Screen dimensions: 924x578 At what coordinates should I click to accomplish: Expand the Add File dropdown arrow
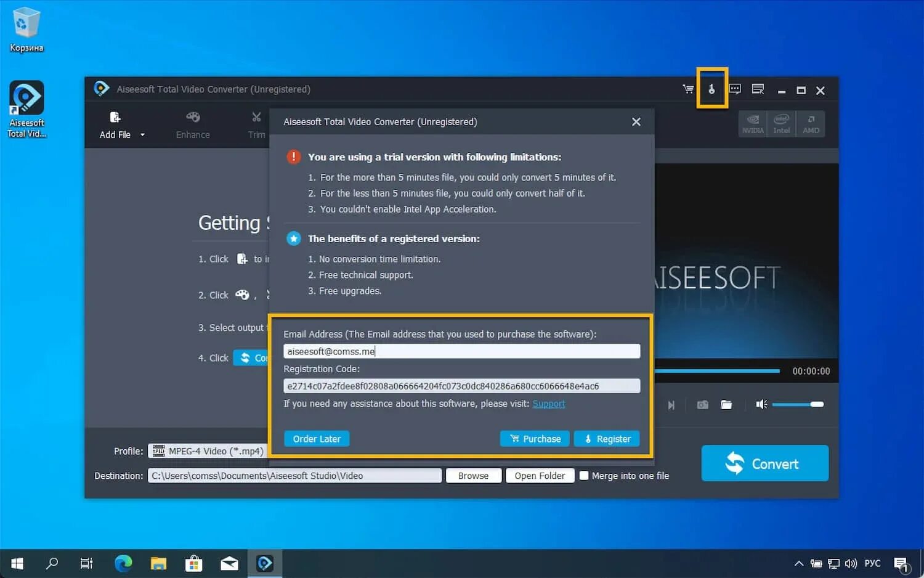point(142,134)
